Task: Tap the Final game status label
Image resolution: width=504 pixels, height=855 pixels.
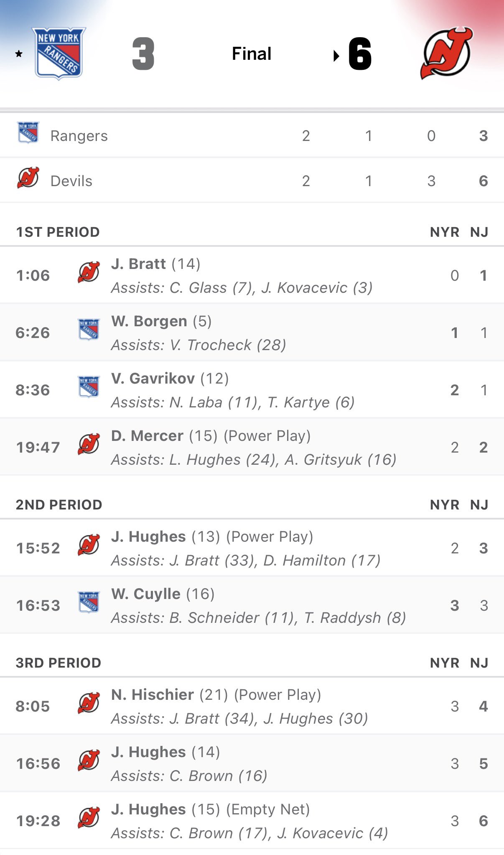Action: point(252,54)
